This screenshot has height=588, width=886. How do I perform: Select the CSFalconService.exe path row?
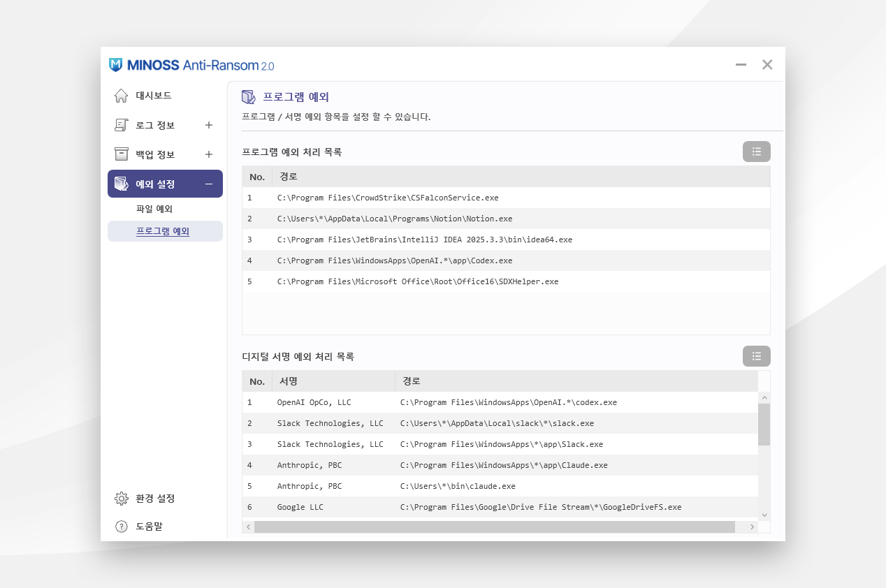tap(506, 198)
